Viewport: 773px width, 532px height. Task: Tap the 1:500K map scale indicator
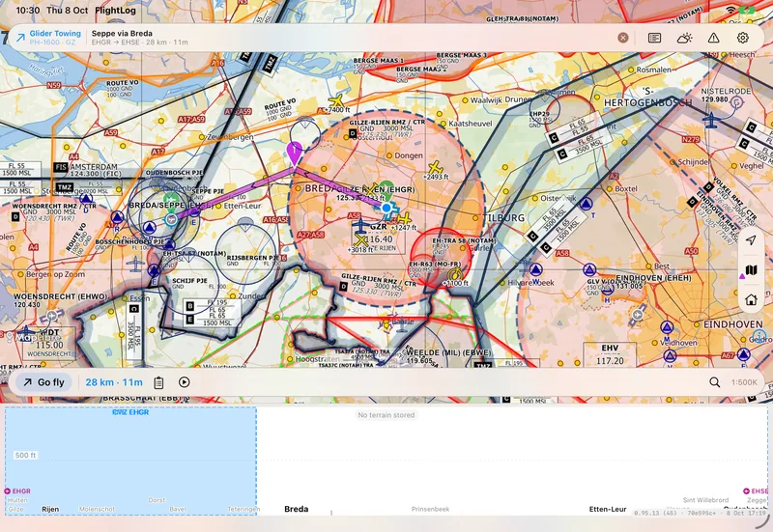click(x=744, y=382)
